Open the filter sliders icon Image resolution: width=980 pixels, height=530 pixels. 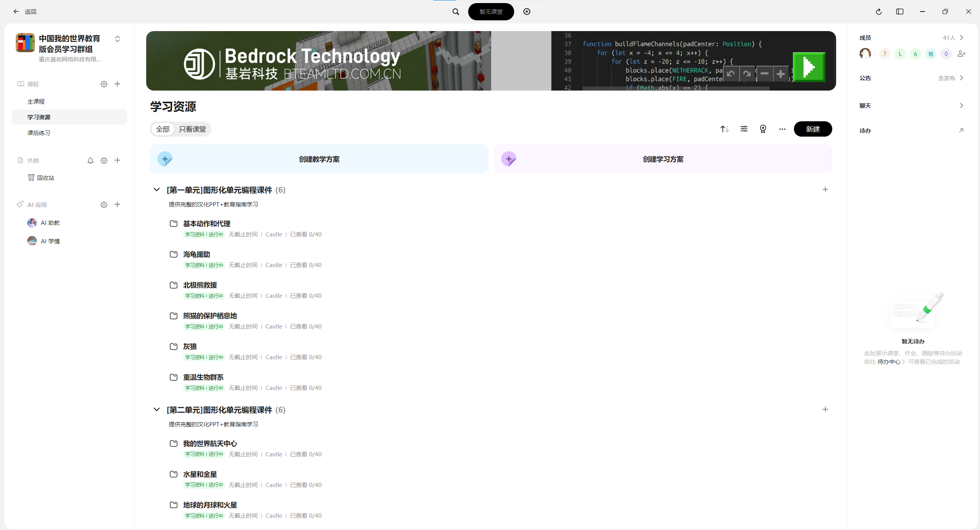744,129
